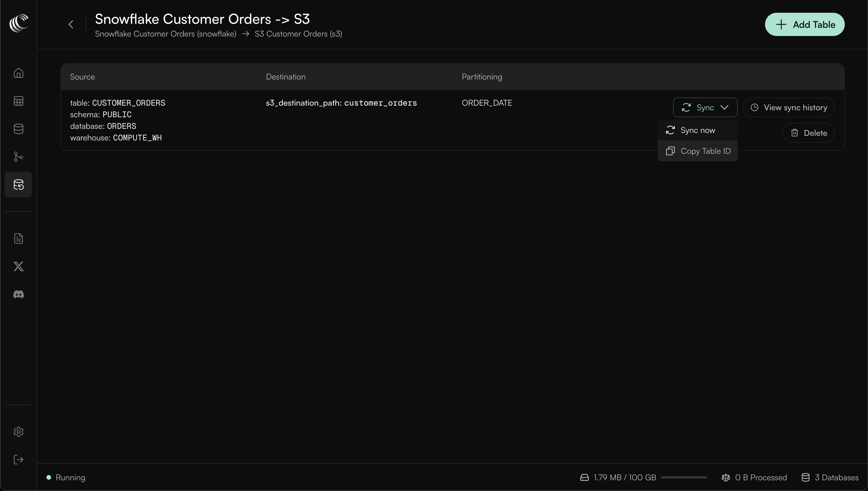
Task: Click the Add Table button
Action: 805,24
